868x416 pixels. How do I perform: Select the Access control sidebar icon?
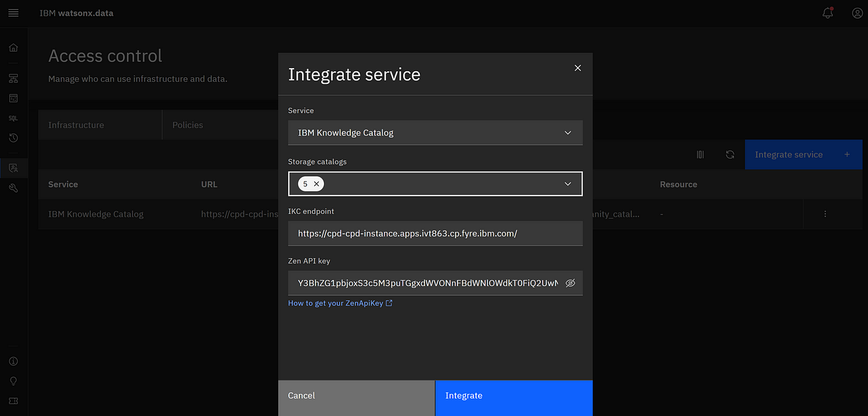coord(13,168)
